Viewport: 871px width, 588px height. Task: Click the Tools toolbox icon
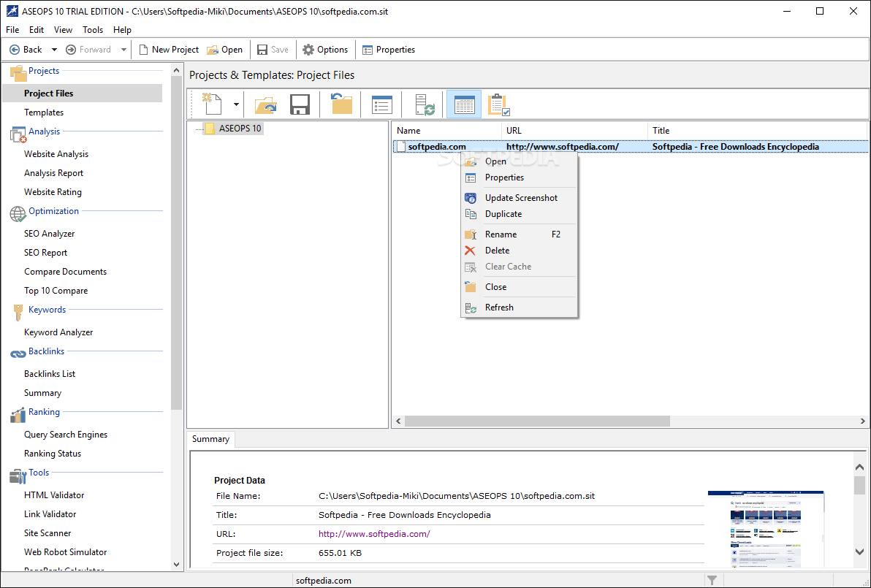tap(18, 476)
